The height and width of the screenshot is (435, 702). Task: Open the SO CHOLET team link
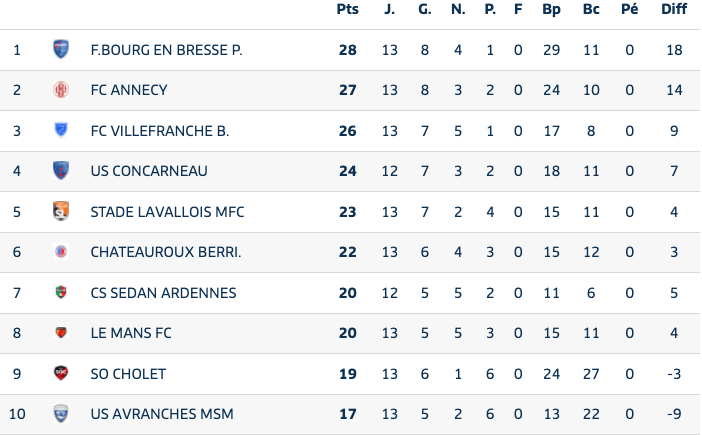coord(128,374)
